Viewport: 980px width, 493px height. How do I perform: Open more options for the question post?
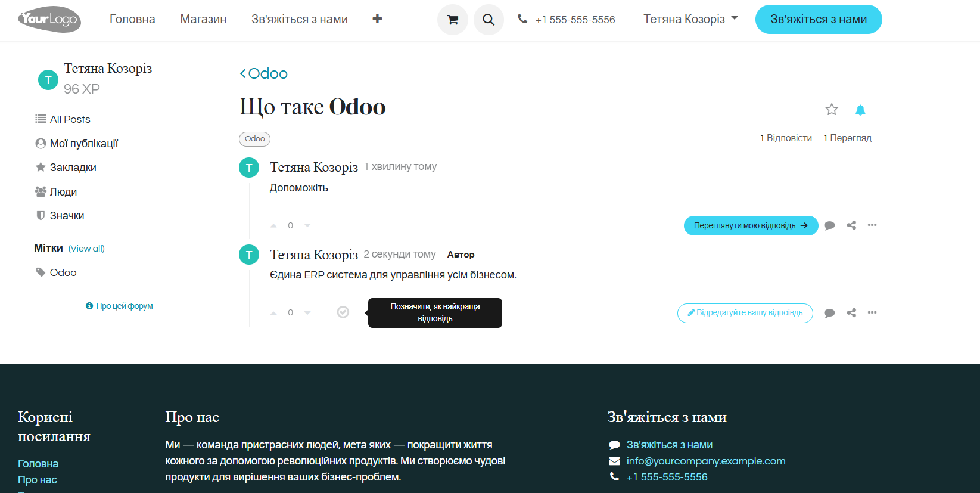pyautogui.click(x=872, y=225)
